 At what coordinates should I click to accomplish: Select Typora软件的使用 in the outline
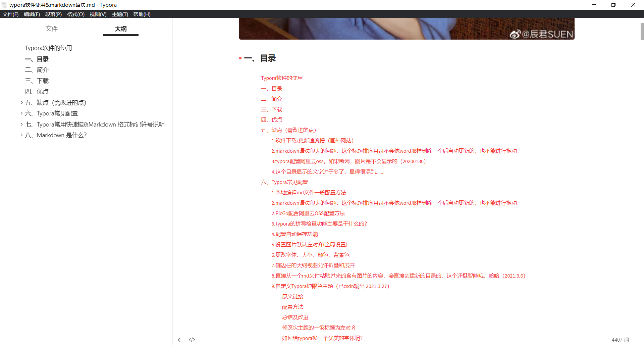(48, 48)
